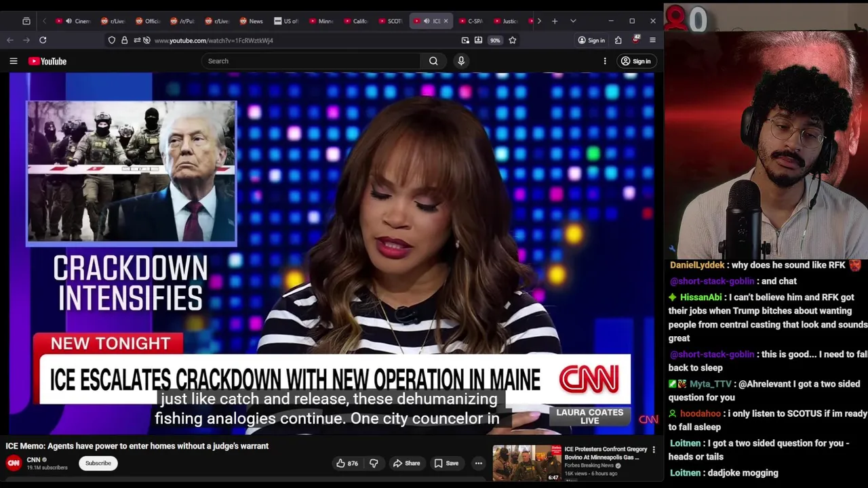Bookmark this page with the star icon
Viewport: 868px width, 488px height.
[513, 40]
